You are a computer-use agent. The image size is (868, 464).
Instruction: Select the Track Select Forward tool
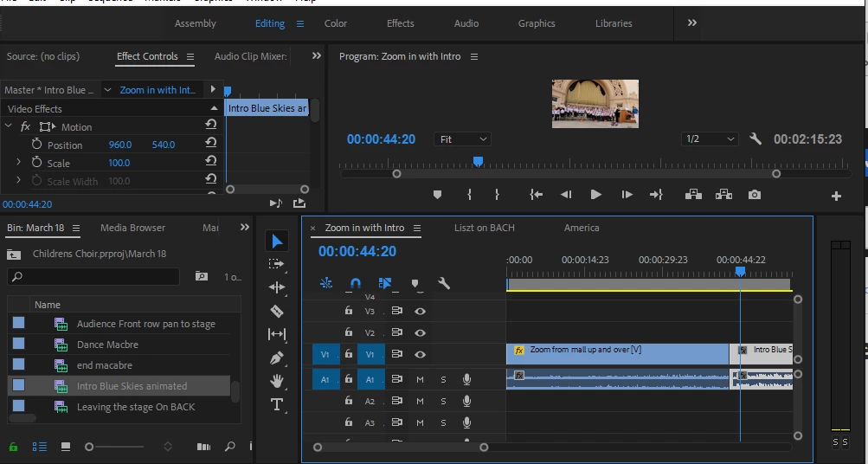(276, 264)
